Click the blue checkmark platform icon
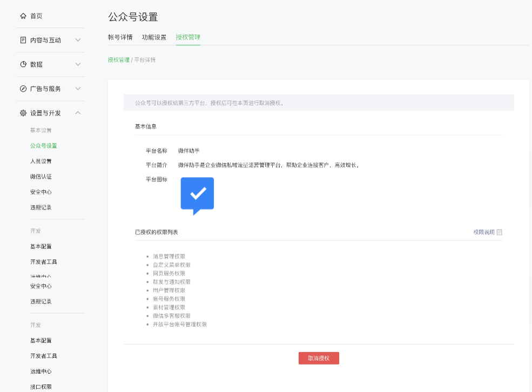 point(197,196)
